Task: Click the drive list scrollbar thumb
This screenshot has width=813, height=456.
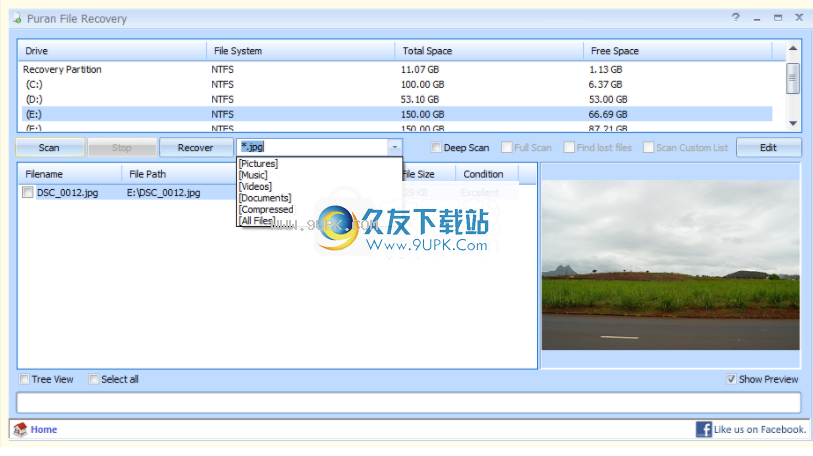Action: 792,78
